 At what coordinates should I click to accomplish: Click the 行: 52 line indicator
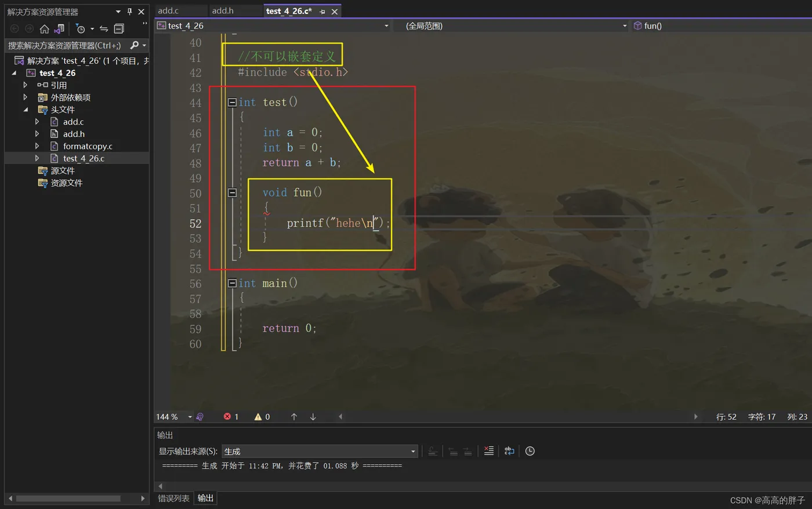(726, 417)
